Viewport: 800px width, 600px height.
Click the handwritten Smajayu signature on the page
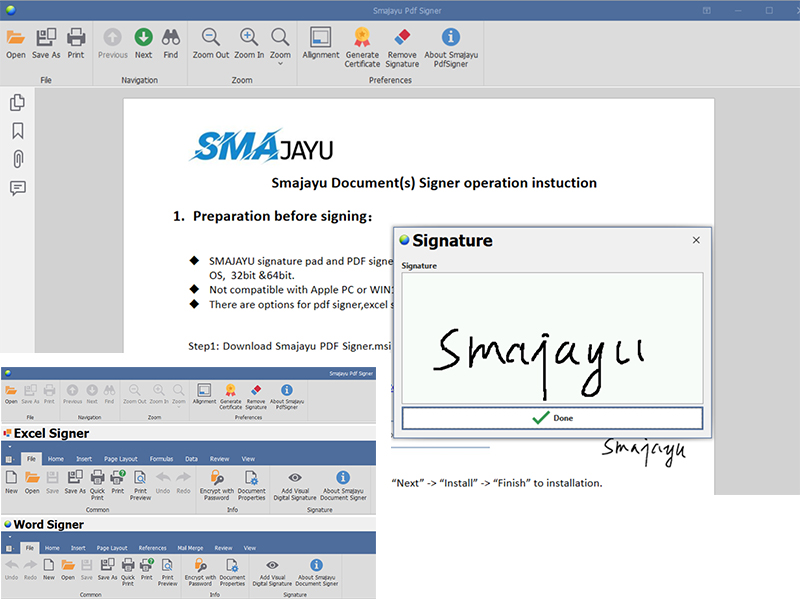click(644, 451)
